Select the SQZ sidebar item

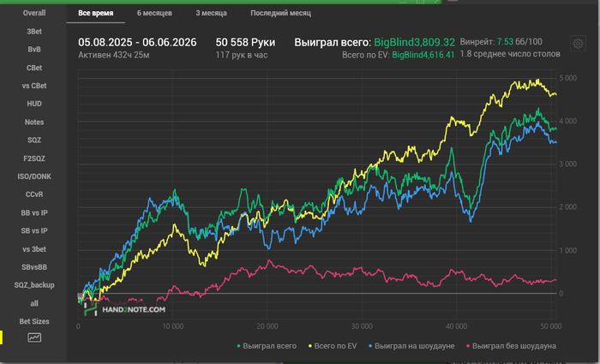coord(34,140)
